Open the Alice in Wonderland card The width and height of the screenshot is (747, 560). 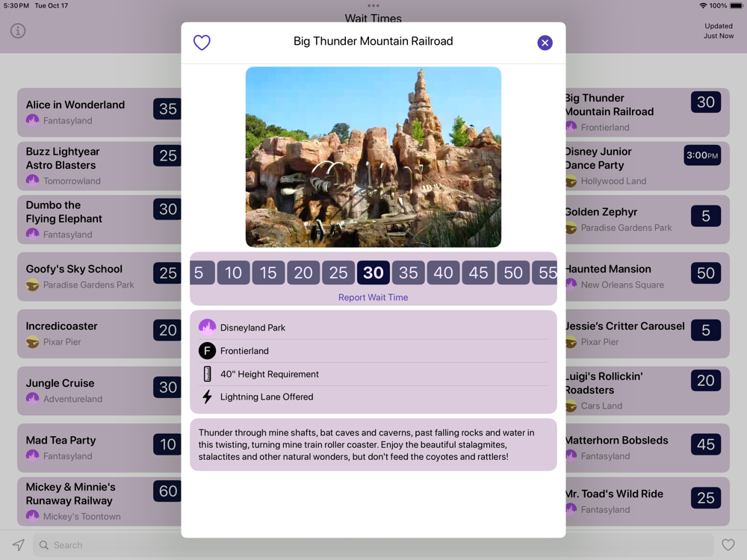pos(99,113)
